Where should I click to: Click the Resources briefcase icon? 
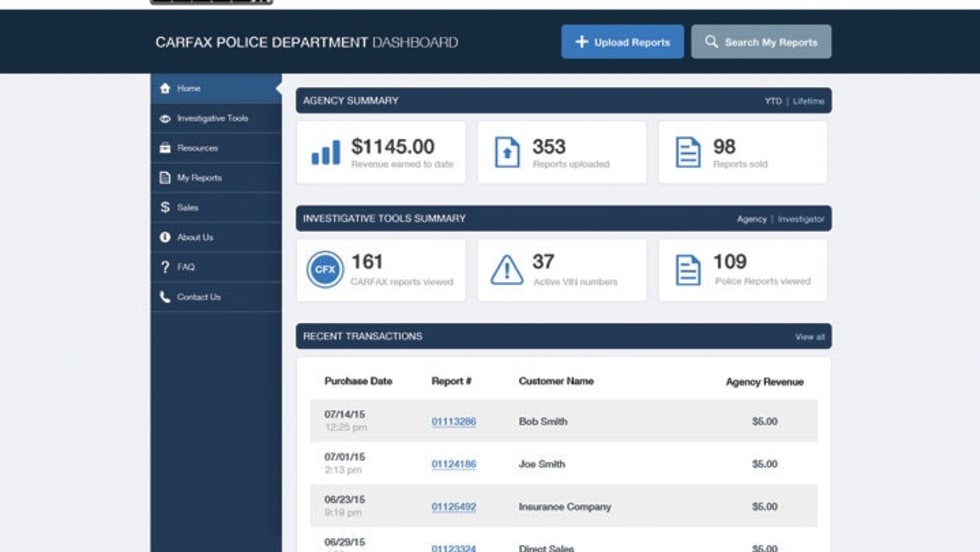tap(165, 148)
